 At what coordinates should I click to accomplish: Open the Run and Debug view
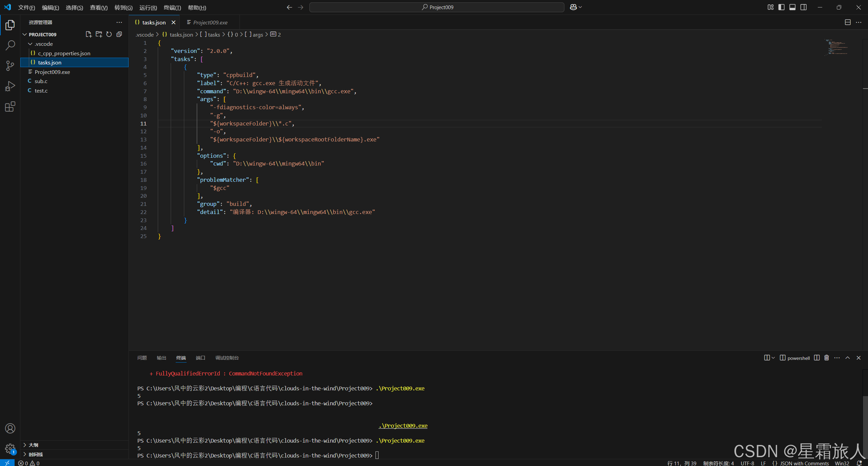pos(10,86)
